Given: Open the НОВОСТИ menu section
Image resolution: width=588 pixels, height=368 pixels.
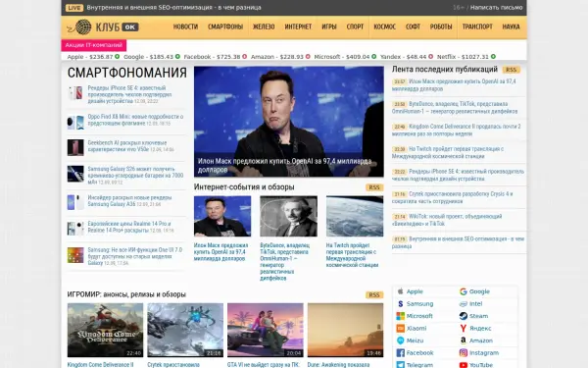Looking at the screenshot, I should click(185, 27).
